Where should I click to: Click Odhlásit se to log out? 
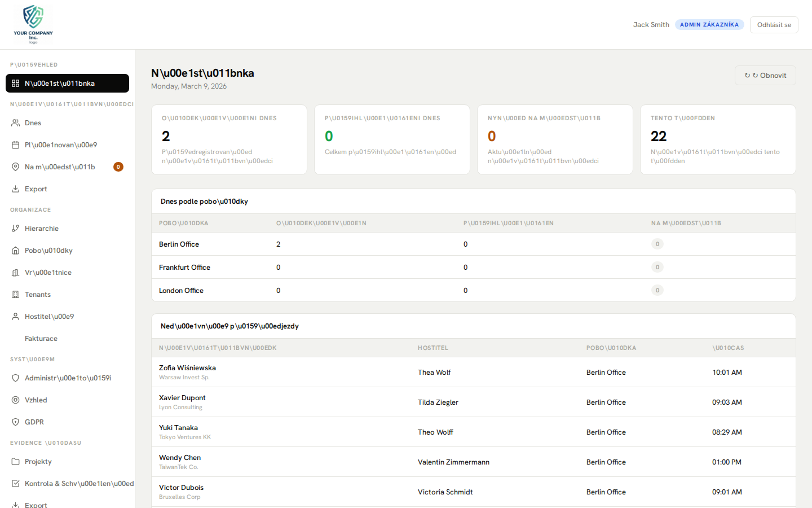774,24
